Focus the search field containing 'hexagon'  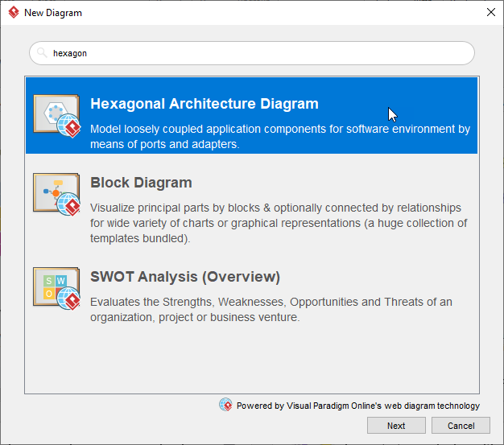[258, 53]
